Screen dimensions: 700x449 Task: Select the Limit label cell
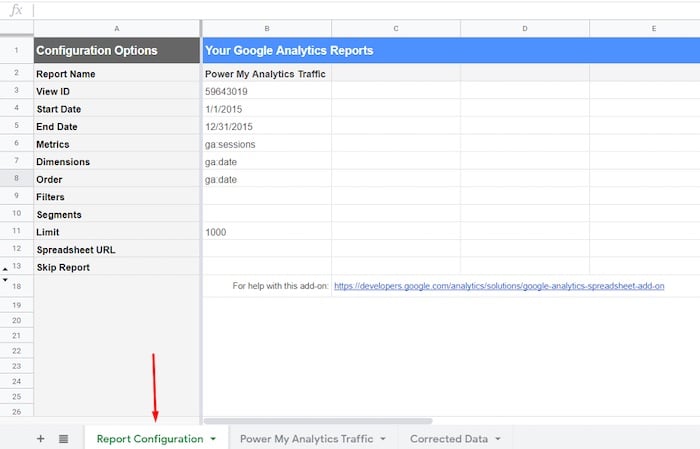click(x=117, y=232)
